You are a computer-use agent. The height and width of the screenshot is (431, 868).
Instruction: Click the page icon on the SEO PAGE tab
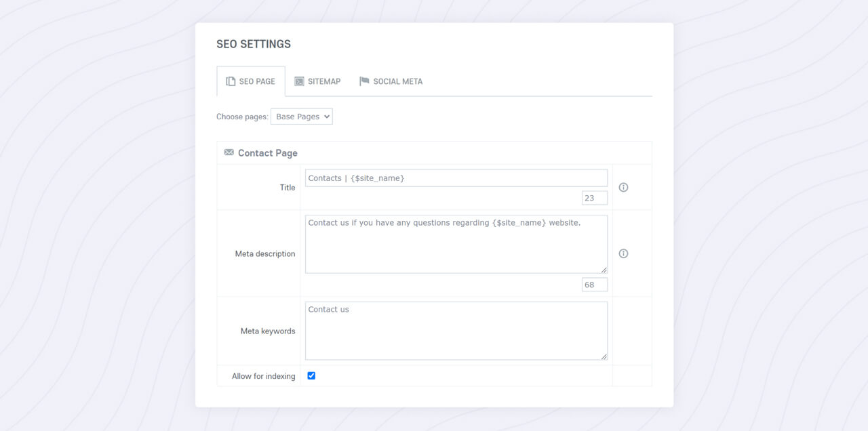230,81
